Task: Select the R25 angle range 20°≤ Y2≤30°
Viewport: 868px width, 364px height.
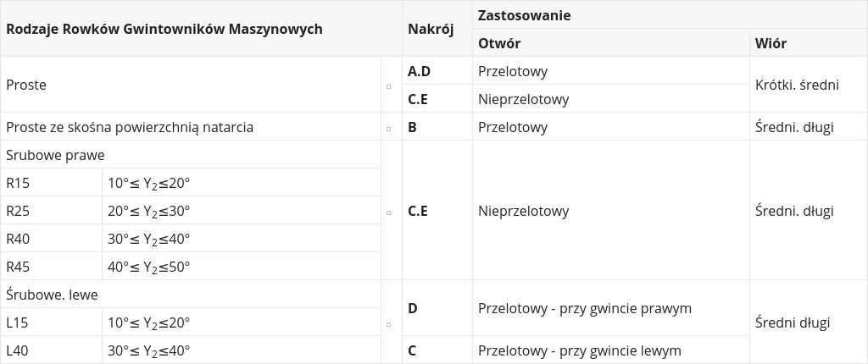Action: point(149,211)
